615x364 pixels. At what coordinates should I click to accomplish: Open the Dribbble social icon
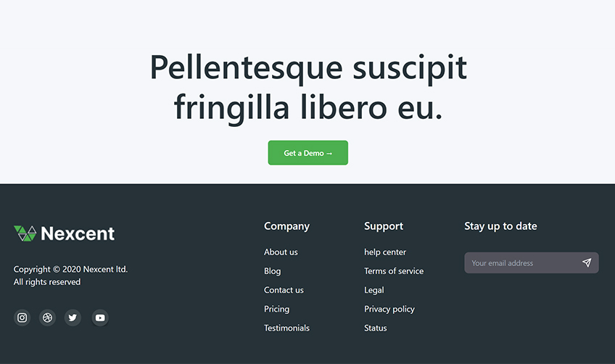click(x=47, y=318)
